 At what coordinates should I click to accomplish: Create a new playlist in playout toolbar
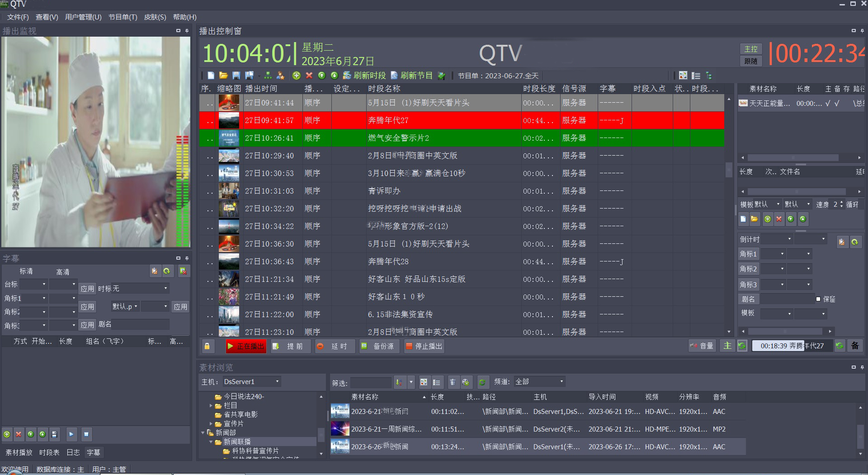pos(211,76)
